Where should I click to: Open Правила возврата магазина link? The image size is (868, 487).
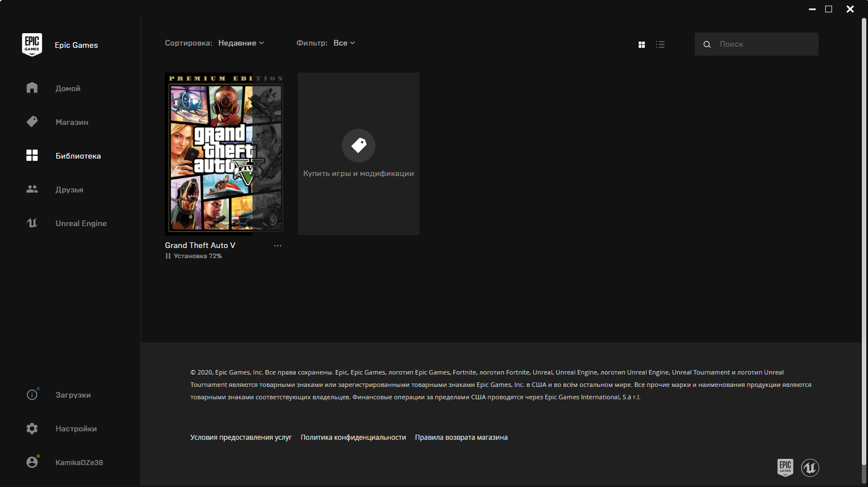tap(461, 437)
